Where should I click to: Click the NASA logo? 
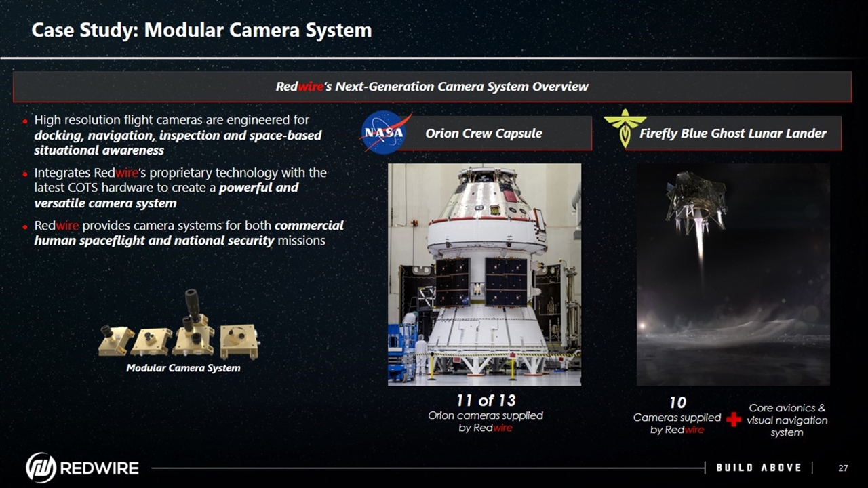pyautogui.click(x=387, y=133)
